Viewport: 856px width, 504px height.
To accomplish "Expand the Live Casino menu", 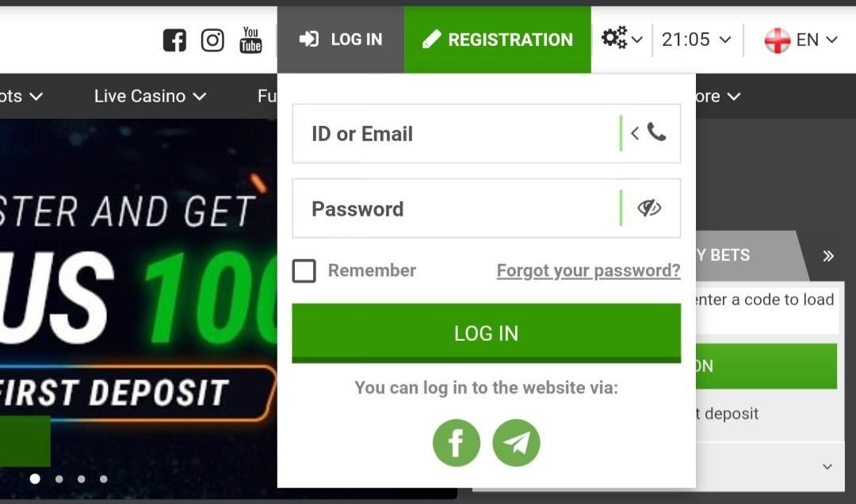I will click(150, 96).
